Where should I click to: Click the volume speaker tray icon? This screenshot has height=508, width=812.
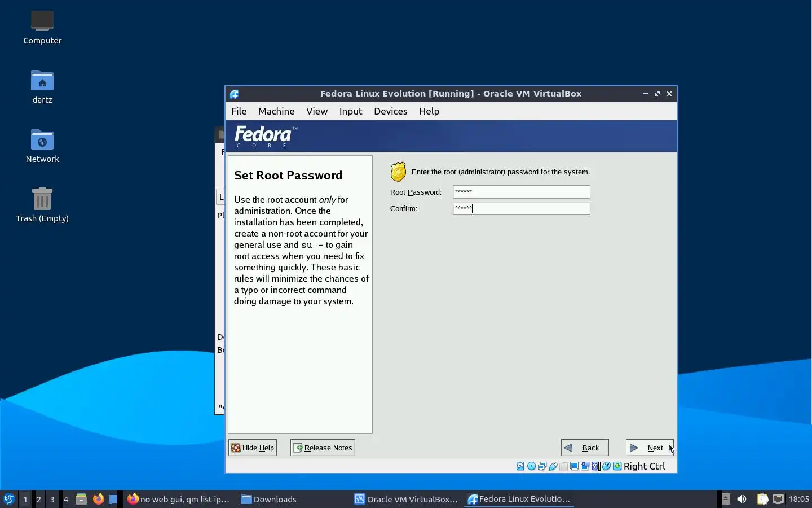(742, 499)
